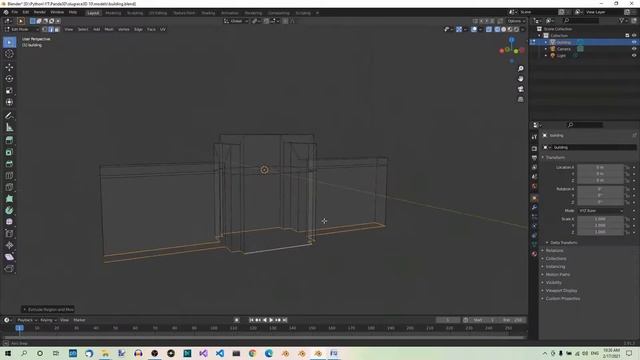This screenshot has height=360, width=640.
Task: Select the Shrink/Fatten tool
Action: click(9, 245)
